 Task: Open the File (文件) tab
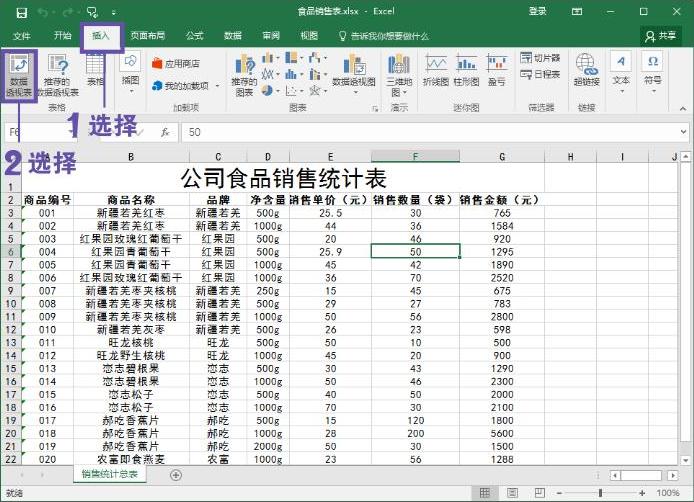pos(22,36)
